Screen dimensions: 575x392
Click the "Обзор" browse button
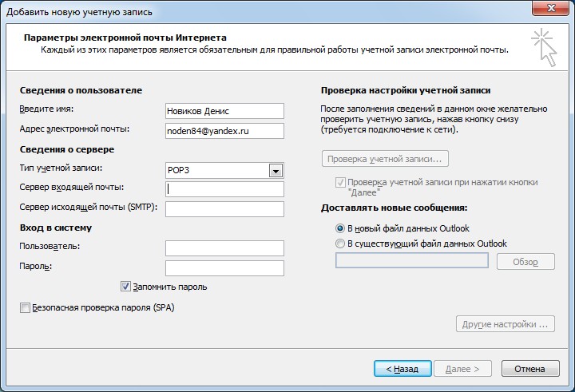pos(525,262)
